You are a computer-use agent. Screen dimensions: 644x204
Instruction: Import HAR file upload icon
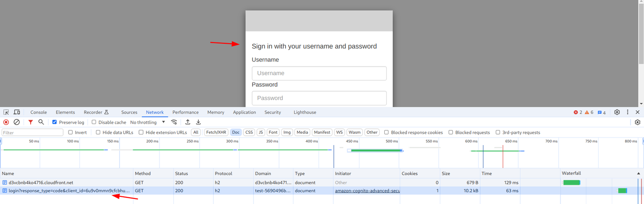[x=188, y=122]
